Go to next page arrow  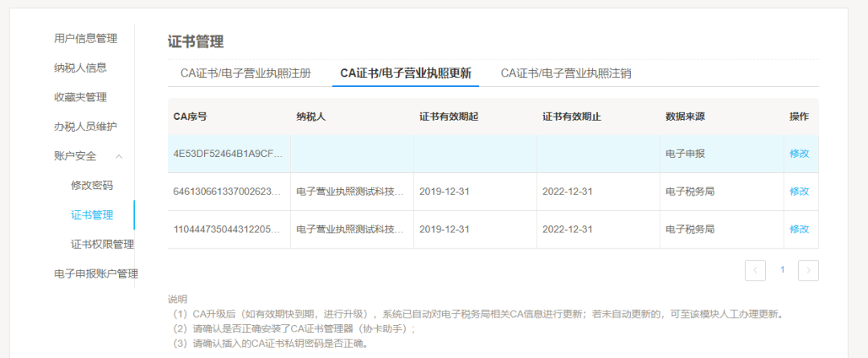809,270
